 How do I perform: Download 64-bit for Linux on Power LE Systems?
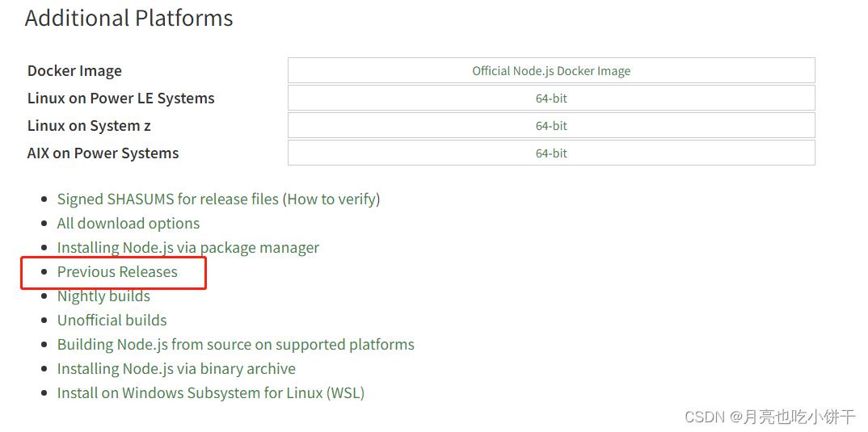(551, 99)
